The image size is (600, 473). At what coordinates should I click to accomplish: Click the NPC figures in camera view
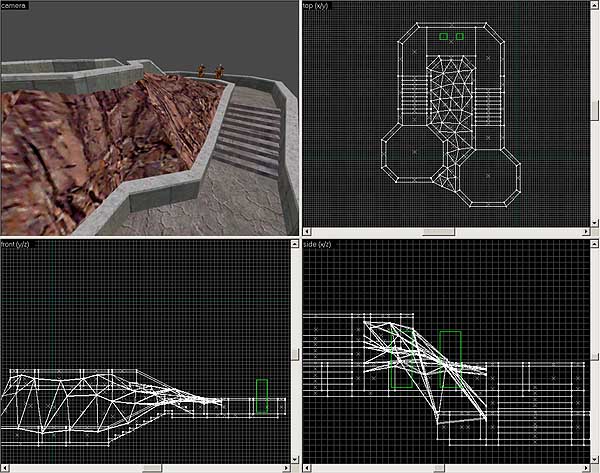click(x=207, y=70)
